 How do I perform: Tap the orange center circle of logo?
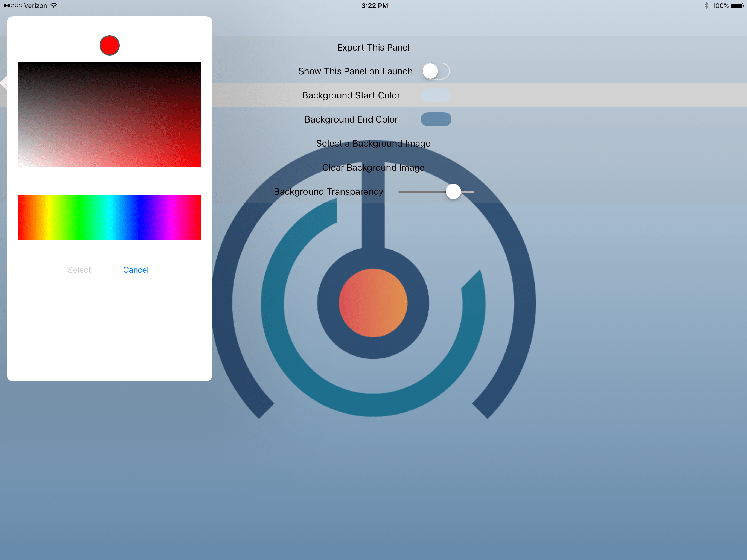coord(373,303)
